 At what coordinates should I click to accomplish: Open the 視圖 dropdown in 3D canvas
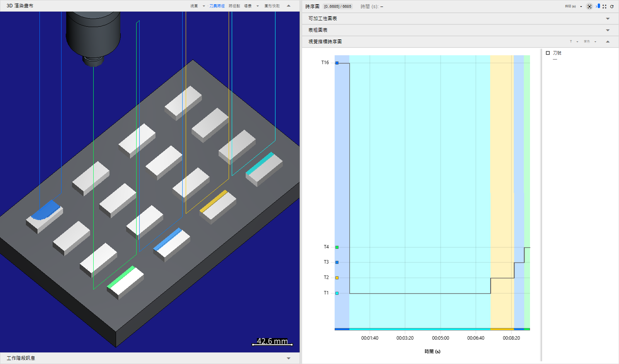[197, 6]
